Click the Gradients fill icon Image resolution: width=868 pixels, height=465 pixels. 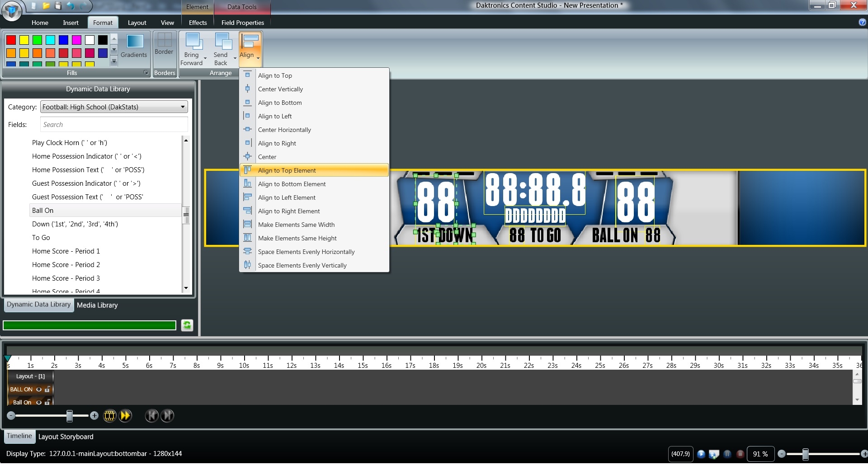134,42
